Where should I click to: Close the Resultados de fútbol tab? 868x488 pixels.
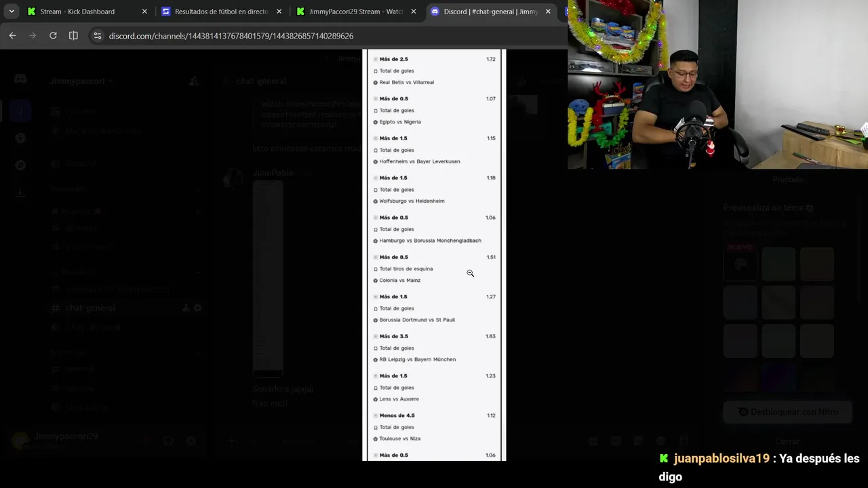point(279,12)
